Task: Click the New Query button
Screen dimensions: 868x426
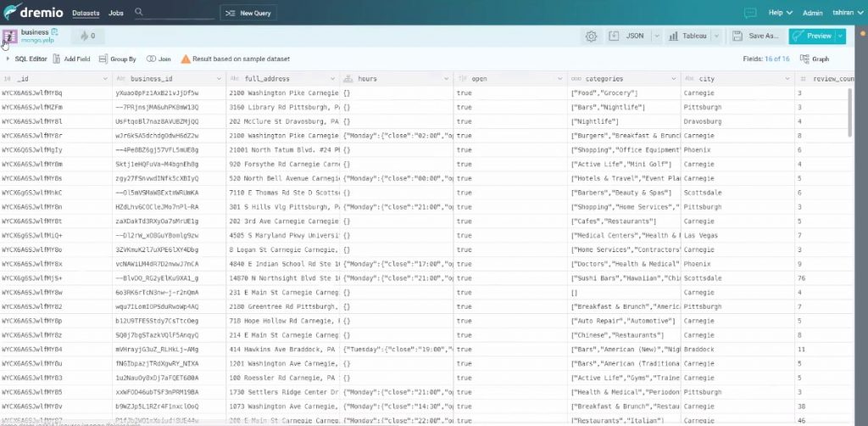Action: pyautogui.click(x=248, y=14)
